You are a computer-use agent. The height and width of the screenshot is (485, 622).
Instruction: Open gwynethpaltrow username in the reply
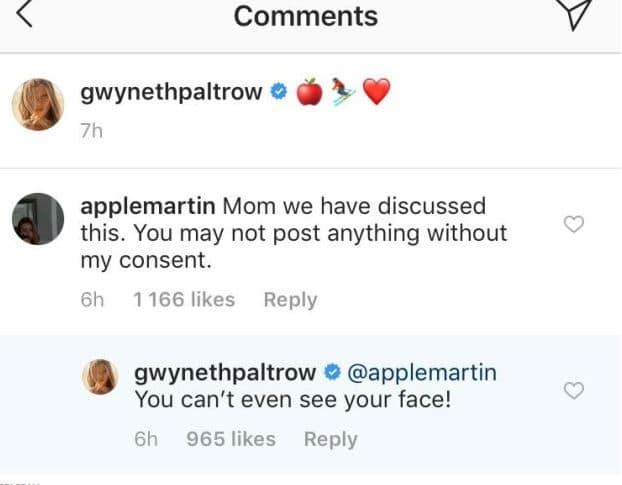click(x=223, y=373)
